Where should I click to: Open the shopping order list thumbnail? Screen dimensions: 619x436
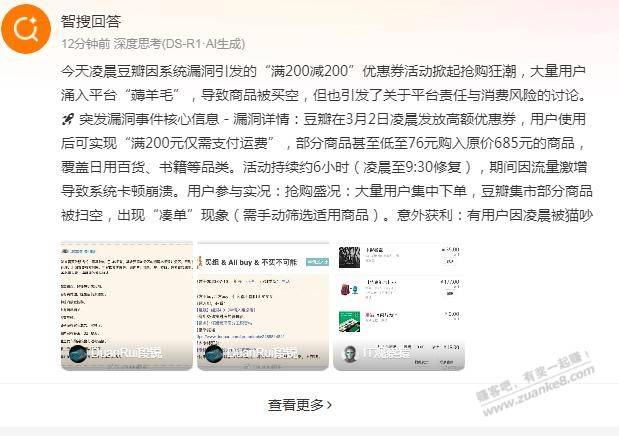[x=399, y=306]
